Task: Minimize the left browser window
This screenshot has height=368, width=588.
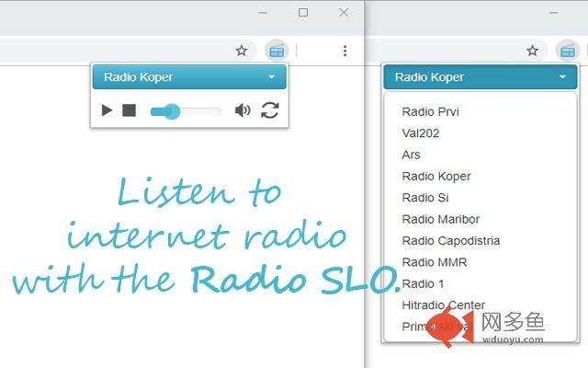Action: pos(263,13)
